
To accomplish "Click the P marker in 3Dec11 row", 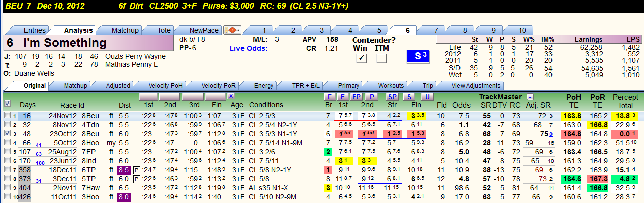I will tap(136, 178).
